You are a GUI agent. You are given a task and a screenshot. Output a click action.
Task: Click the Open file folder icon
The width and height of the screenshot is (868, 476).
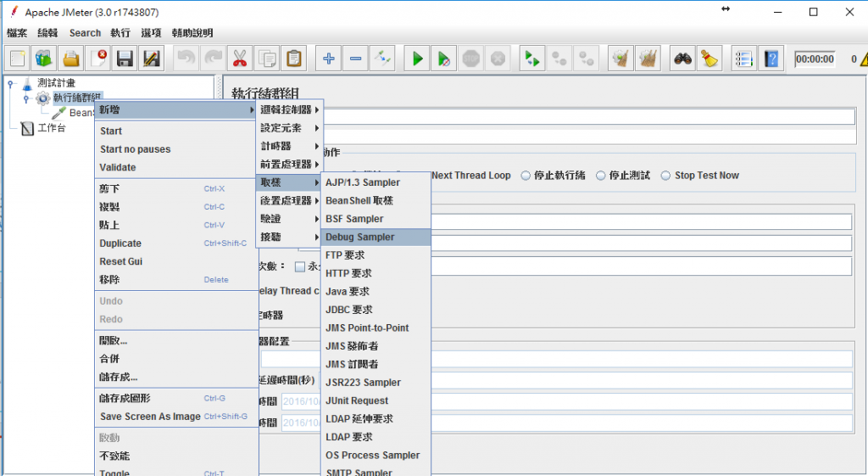[x=71, y=59]
